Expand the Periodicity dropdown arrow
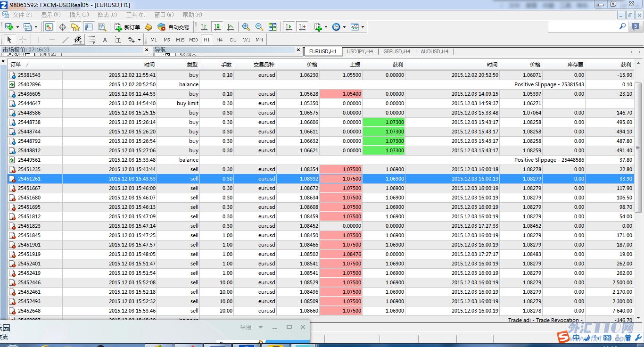Image resolution: width=644 pixels, height=347 pixels. (345, 27)
